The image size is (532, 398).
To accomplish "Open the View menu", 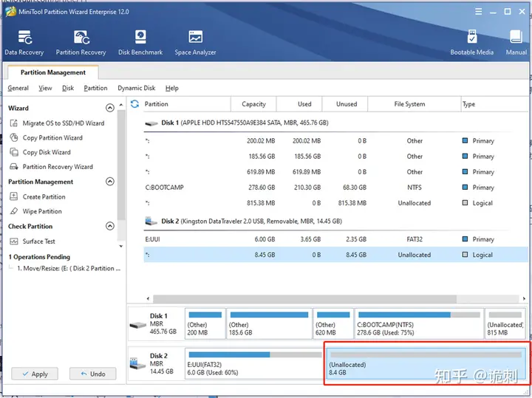I will pyautogui.click(x=45, y=88).
